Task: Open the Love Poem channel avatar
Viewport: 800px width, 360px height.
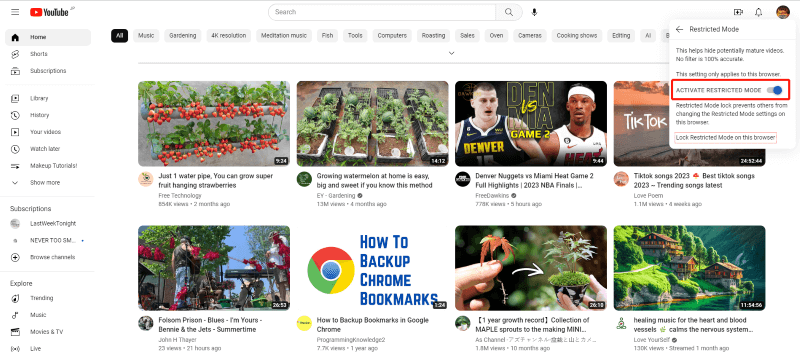Action: (x=621, y=179)
